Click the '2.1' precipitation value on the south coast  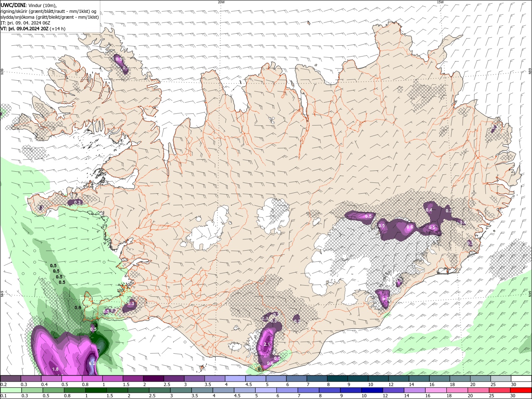tap(267, 345)
